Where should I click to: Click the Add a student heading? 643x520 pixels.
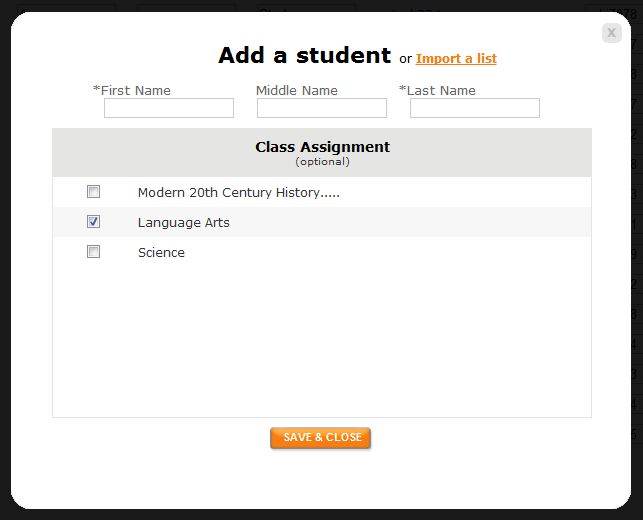(x=304, y=56)
